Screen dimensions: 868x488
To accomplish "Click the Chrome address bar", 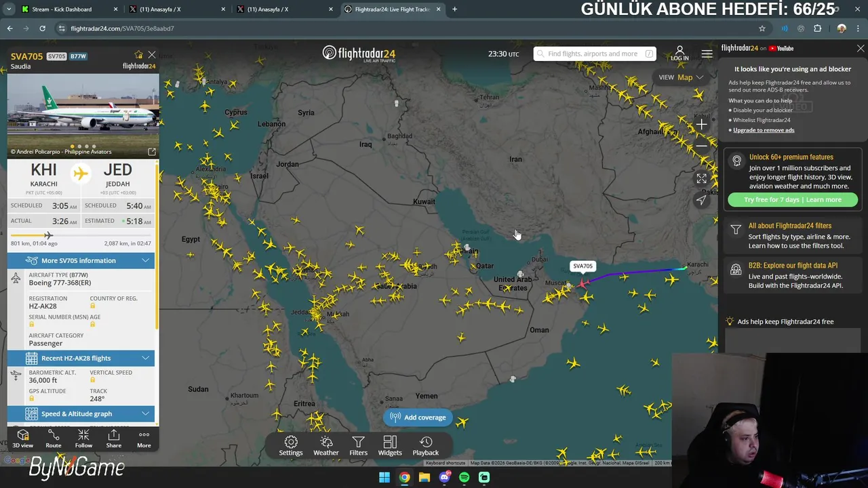I will pyautogui.click(x=407, y=28).
